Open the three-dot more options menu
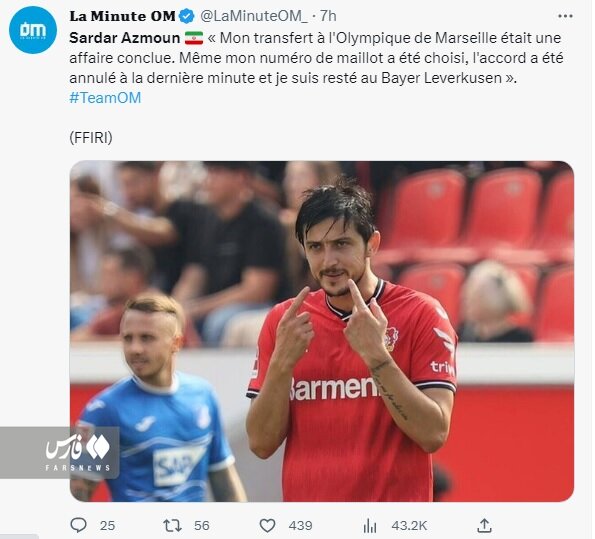595x539 pixels. pyautogui.click(x=565, y=16)
